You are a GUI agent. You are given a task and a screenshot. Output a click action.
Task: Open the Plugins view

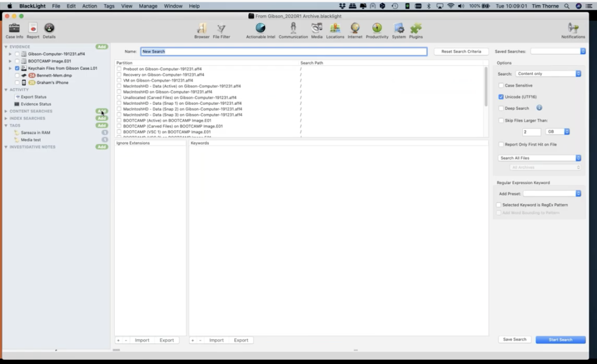[x=416, y=30]
